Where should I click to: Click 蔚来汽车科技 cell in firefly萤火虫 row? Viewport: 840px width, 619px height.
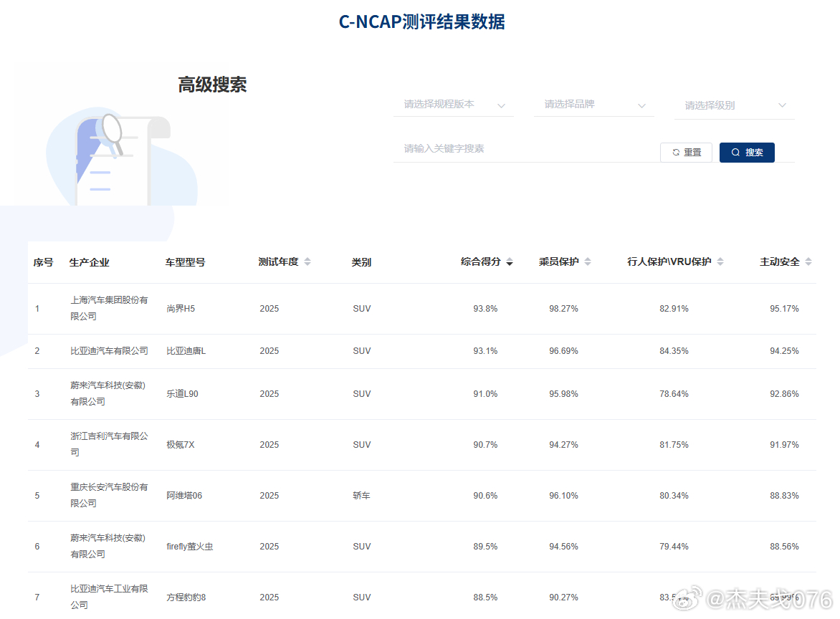click(108, 546)
